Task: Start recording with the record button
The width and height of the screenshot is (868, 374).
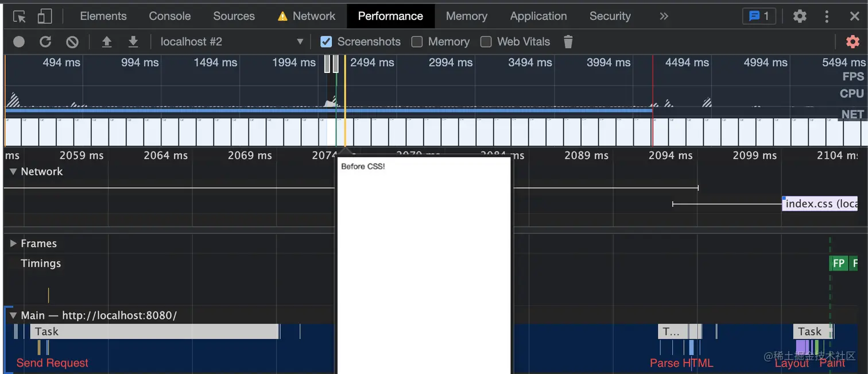Action: [19, 41]
